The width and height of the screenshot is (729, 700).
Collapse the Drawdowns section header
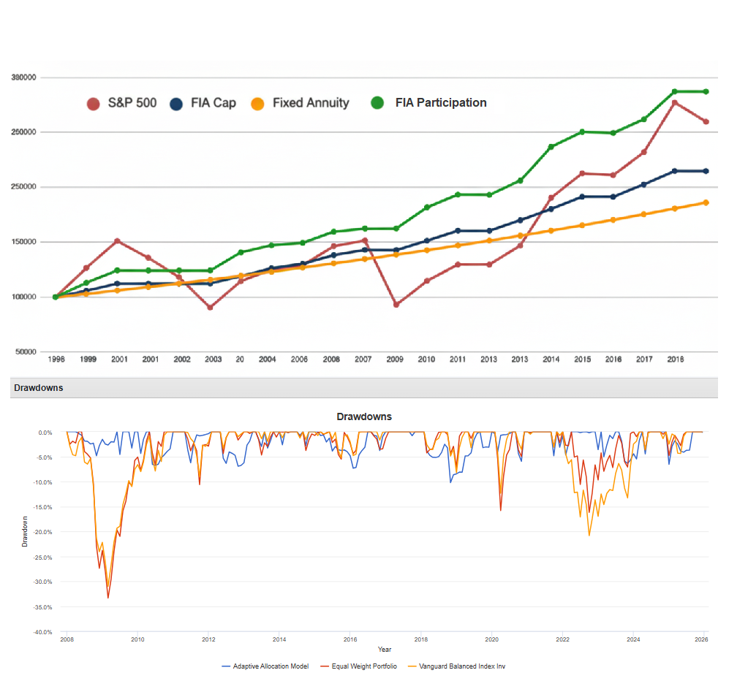tap(38, 387)
